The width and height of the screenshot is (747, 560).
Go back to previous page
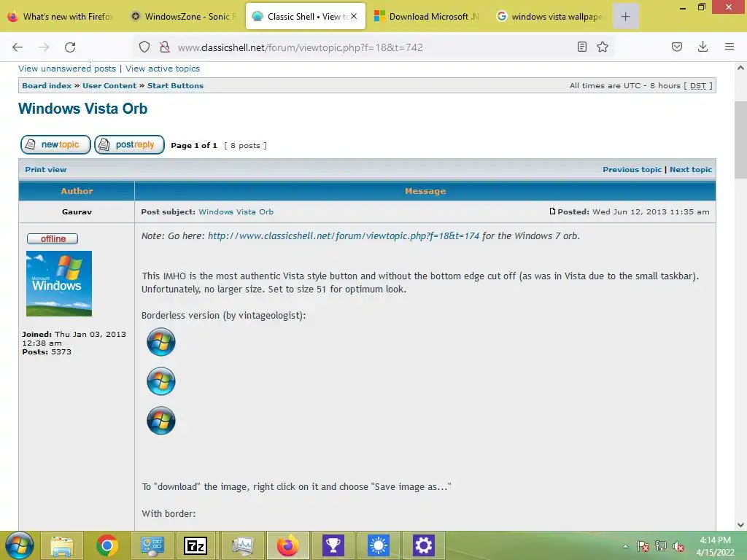click(x=18, y=47)
